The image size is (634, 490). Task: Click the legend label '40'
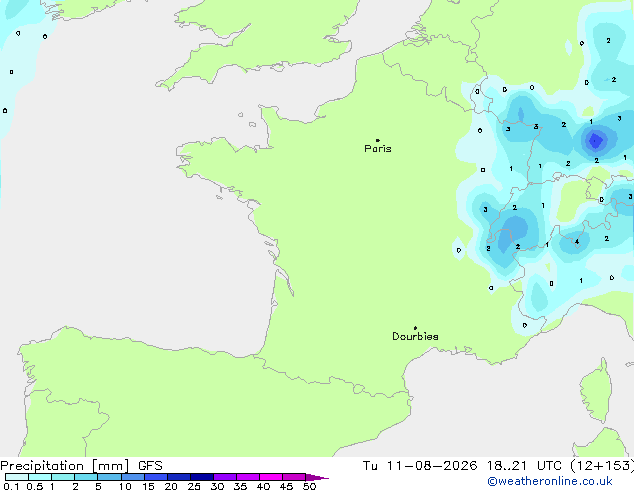(x=263, y=486)
